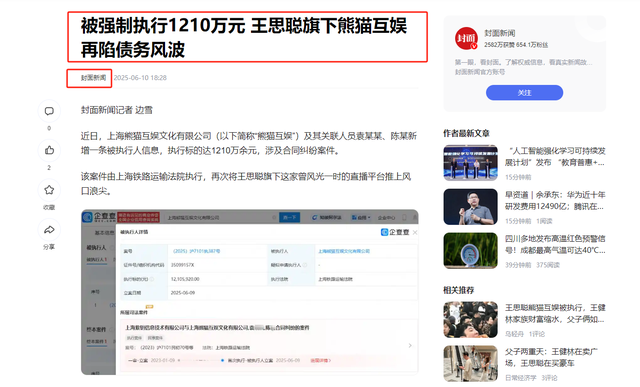The height and width of the screenshot is (387, 640).
Task: Open thumbnail of 王思聪熊猫互娱被执行 recommendation
Action: (x=470, y=320)
